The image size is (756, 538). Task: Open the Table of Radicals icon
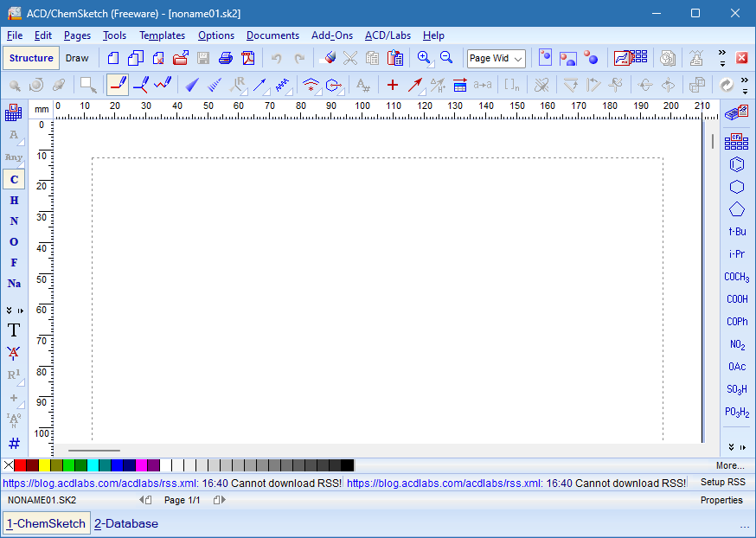tap(737, 141)
